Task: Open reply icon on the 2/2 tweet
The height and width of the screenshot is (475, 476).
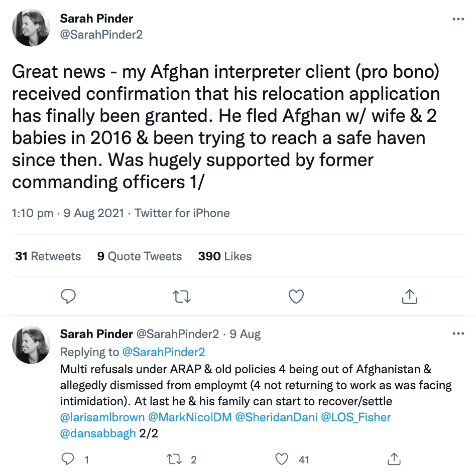Action: pos(68,459)
